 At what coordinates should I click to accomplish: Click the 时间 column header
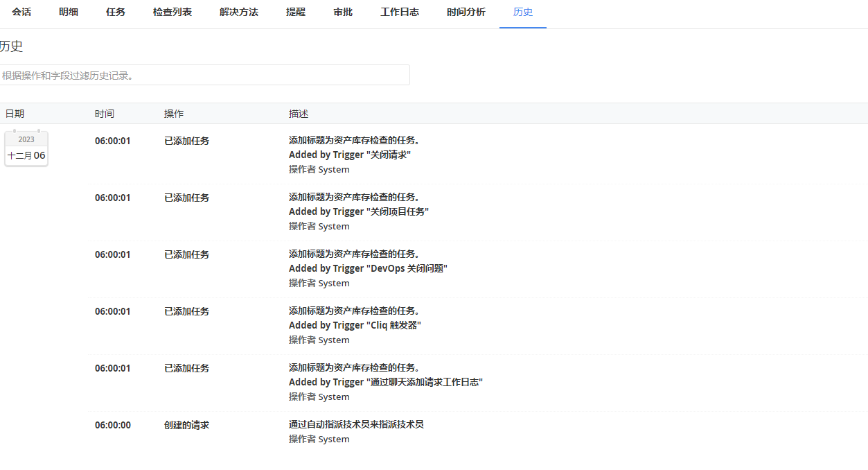click(105, 114)
